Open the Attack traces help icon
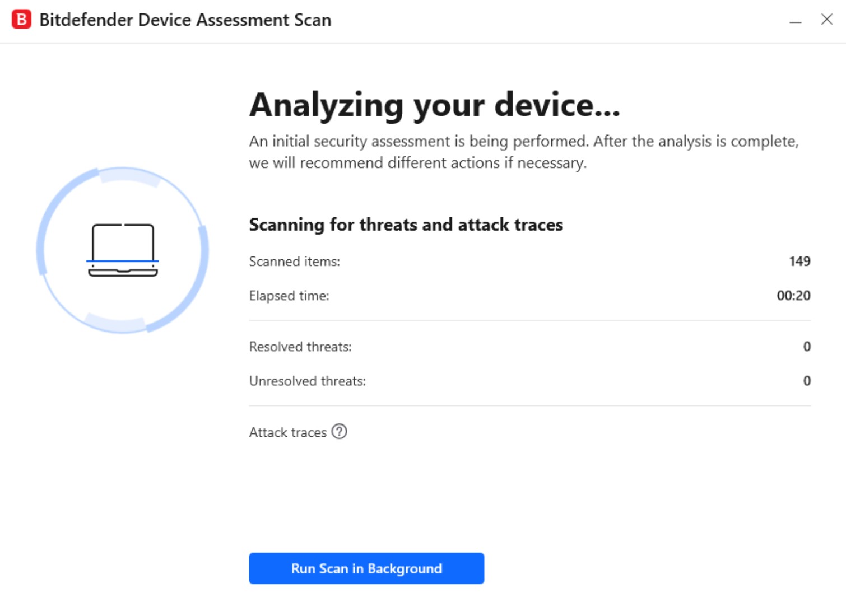 [x=340, y=432]
